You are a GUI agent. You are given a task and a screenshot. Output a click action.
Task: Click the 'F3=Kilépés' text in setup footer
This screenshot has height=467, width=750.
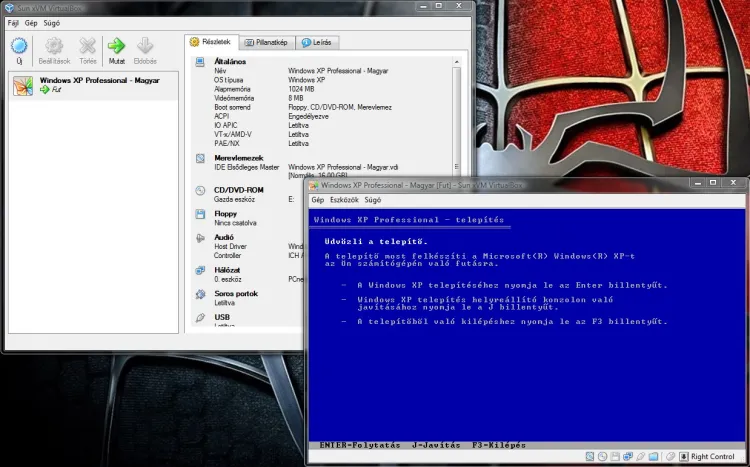click(498, 445)
